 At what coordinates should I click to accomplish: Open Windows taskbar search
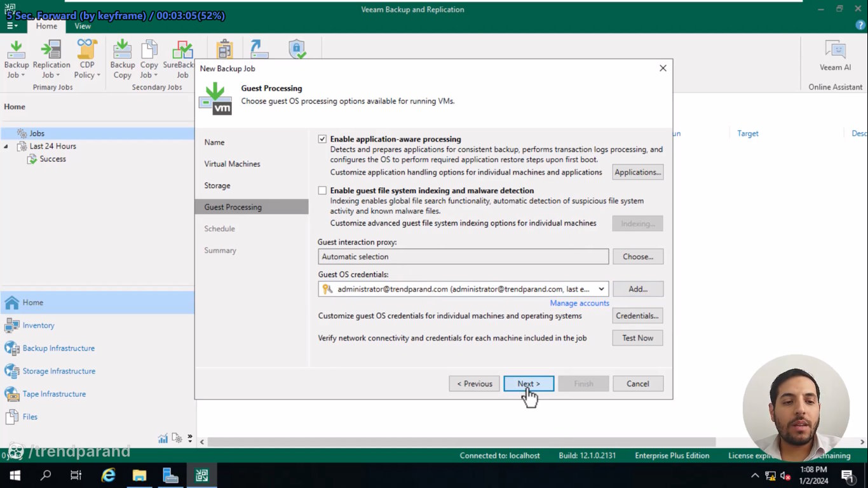pos(46,475)
